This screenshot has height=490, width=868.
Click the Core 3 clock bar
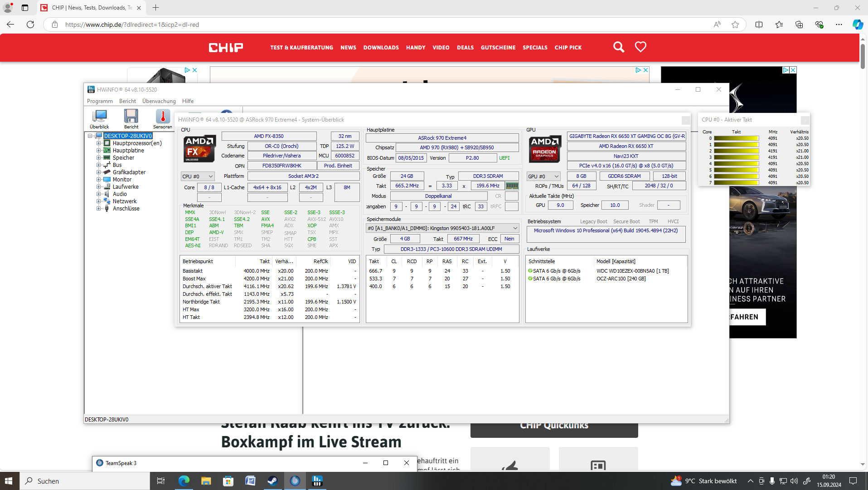736,157
